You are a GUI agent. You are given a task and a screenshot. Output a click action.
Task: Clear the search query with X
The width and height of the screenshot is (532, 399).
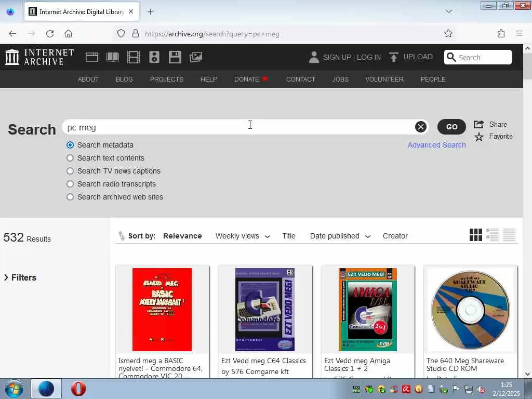(421, 127)
